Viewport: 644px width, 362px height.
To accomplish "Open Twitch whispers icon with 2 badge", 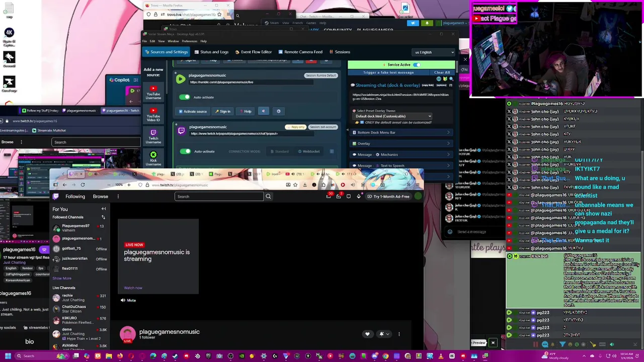I will pyautogui.click(x=339, y=196).
